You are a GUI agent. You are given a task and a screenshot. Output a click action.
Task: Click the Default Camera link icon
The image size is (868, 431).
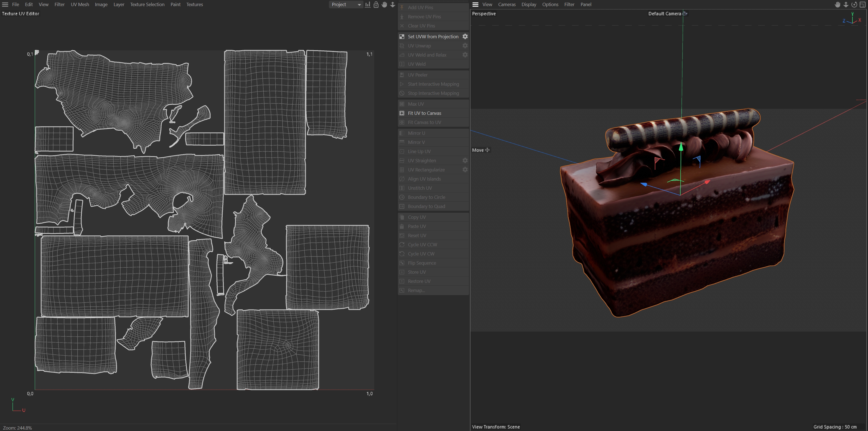click(685, 14)
